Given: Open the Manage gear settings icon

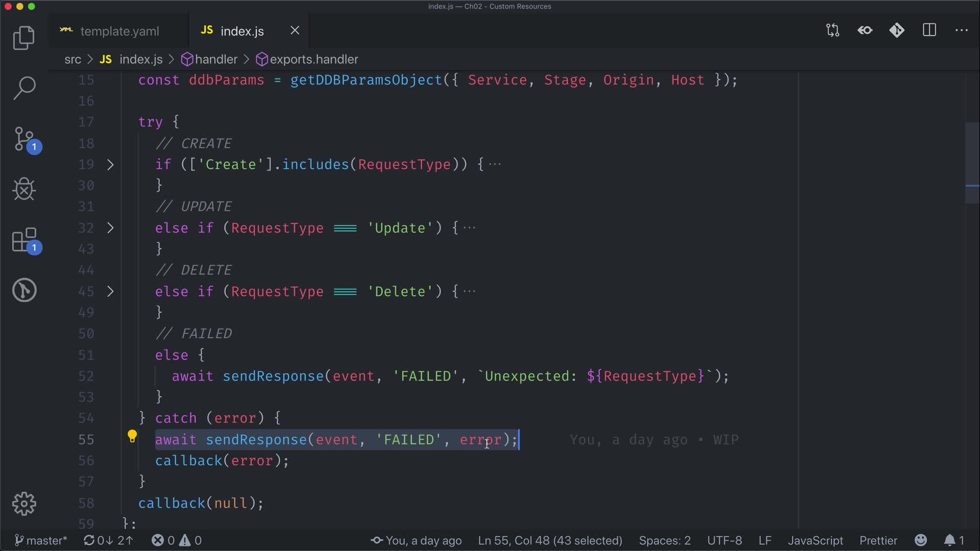Looking at the screenshot, I should coord(24,504).
